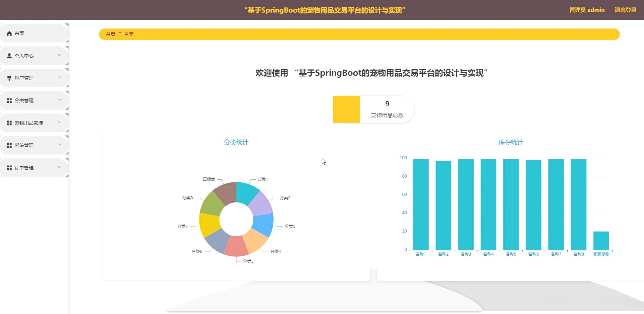Select the 首页 breadcrumb link
This screenshot has height=314, width=644.
pyautogui.click(x=110, y=34)
